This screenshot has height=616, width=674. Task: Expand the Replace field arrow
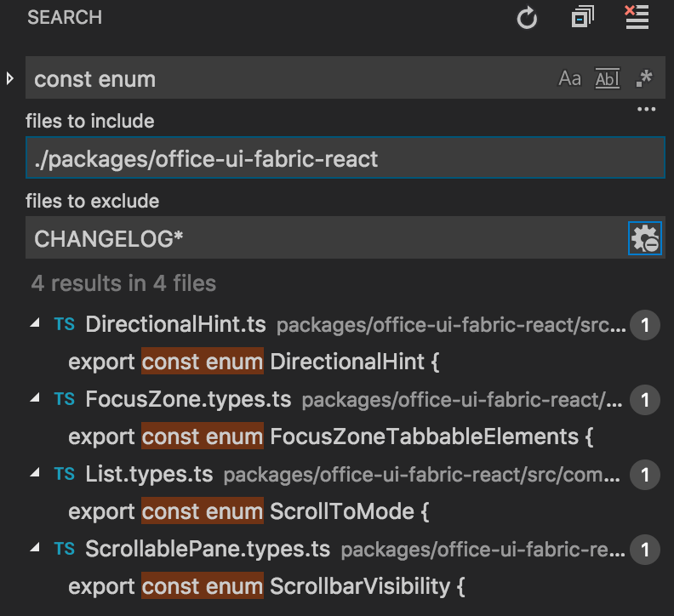tap(10, 78)
